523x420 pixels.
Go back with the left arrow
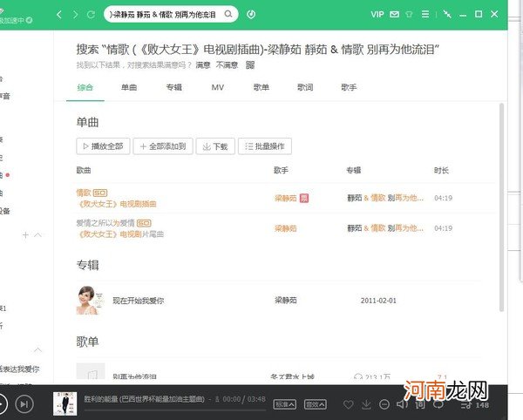tap(59, 14)
